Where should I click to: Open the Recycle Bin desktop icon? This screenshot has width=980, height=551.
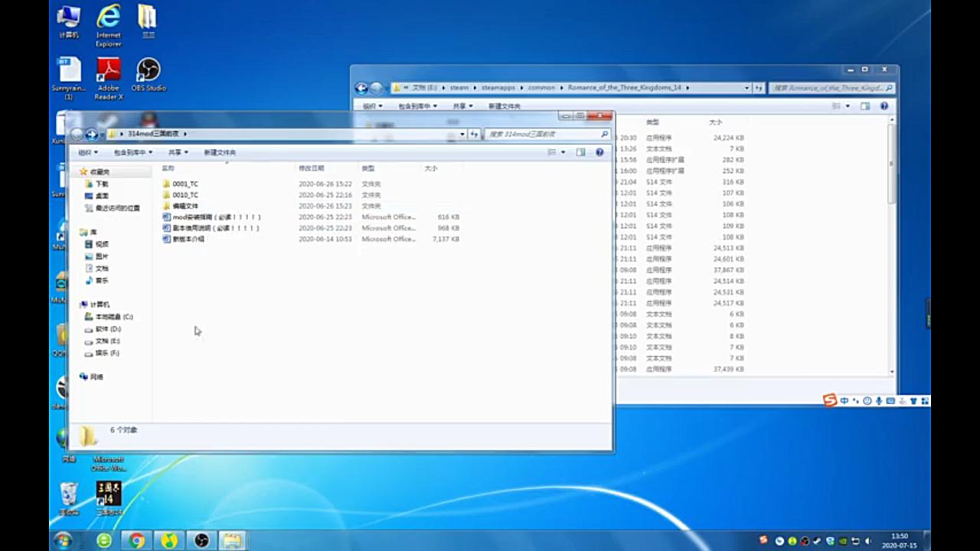point(69,498)
